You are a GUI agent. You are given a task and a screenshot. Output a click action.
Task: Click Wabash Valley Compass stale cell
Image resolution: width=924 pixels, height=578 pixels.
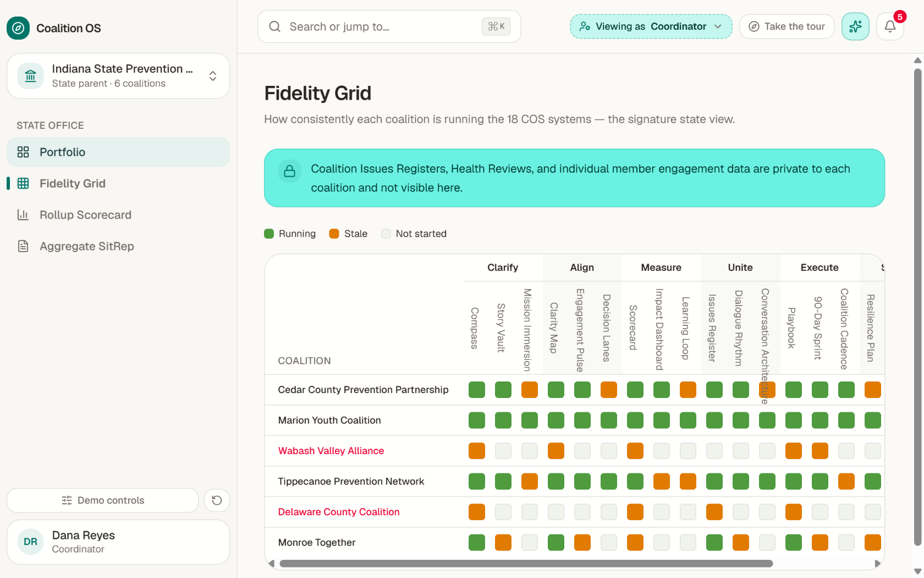477,451
